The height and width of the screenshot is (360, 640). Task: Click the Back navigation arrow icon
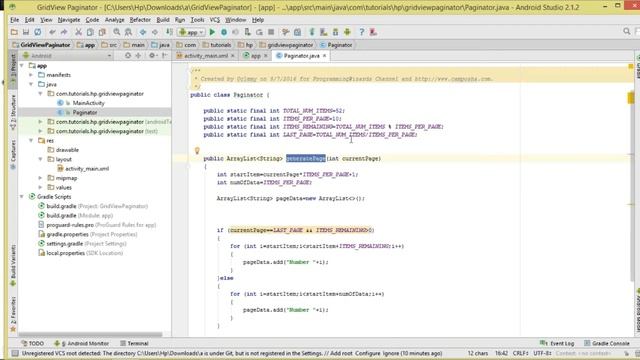143,32
